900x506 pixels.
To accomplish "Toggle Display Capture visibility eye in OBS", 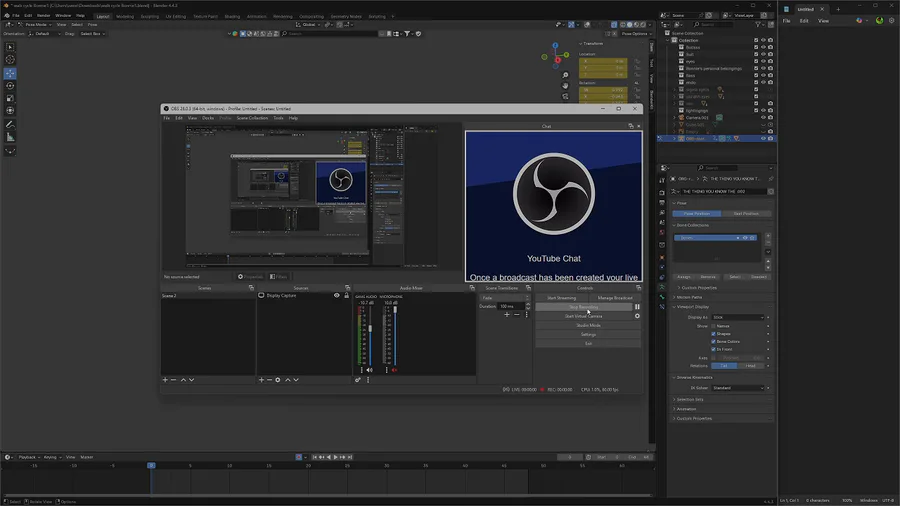I will [x=337, y=295].
